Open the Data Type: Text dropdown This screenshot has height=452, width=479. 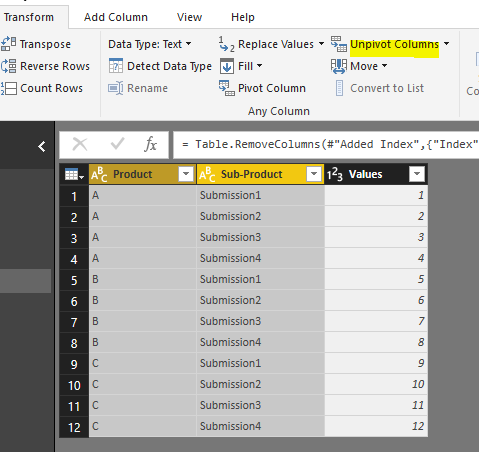(x=150, y=44)
